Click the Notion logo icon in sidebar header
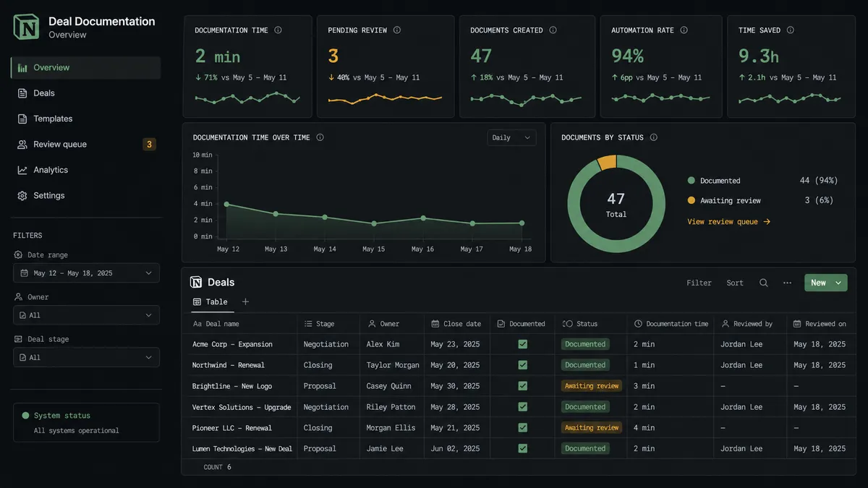 pos(26,27)
